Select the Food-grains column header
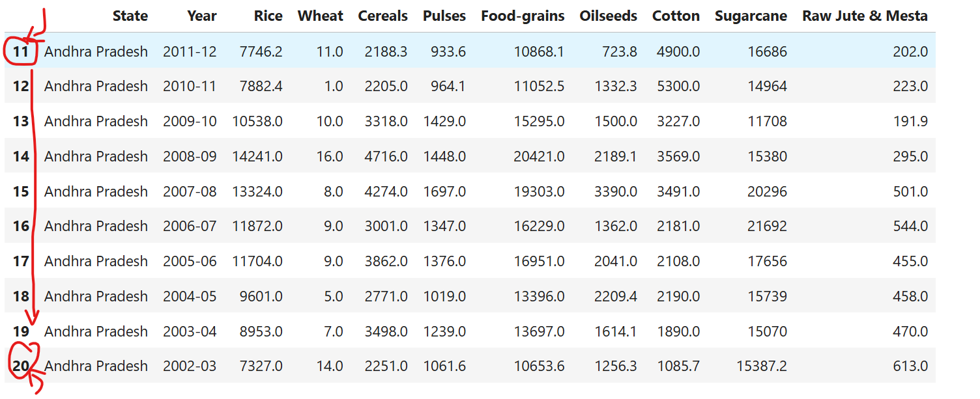Viewport: 980px width, 399px height. click(523, 16)
